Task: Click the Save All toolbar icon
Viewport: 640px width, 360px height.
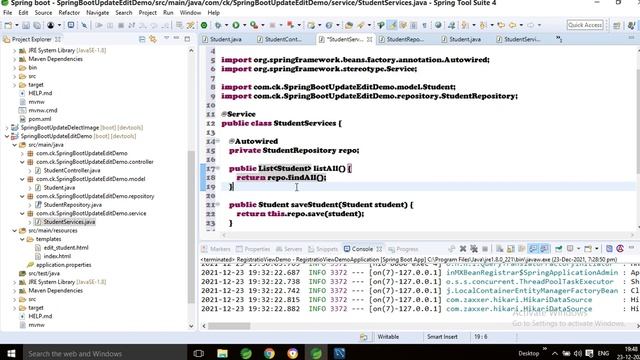Action: point(37,25)
